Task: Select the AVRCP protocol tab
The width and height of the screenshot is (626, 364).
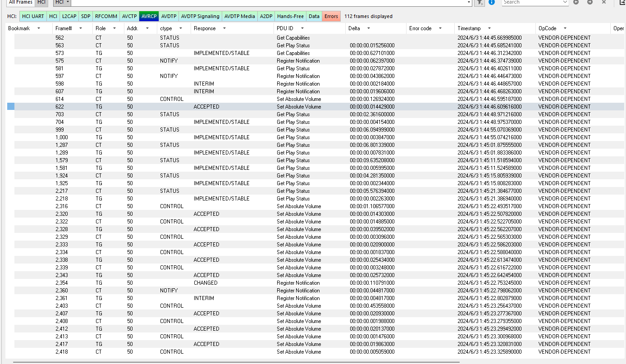Action: [149, 16]
